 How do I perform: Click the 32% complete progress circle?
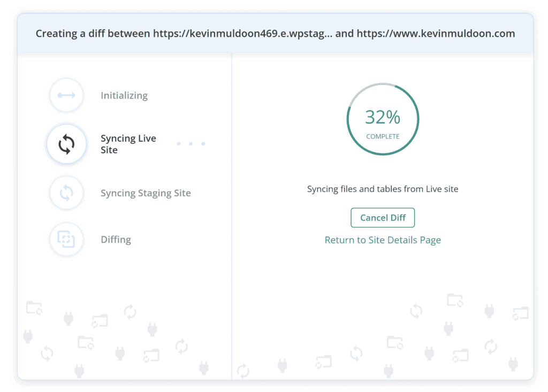383,119
